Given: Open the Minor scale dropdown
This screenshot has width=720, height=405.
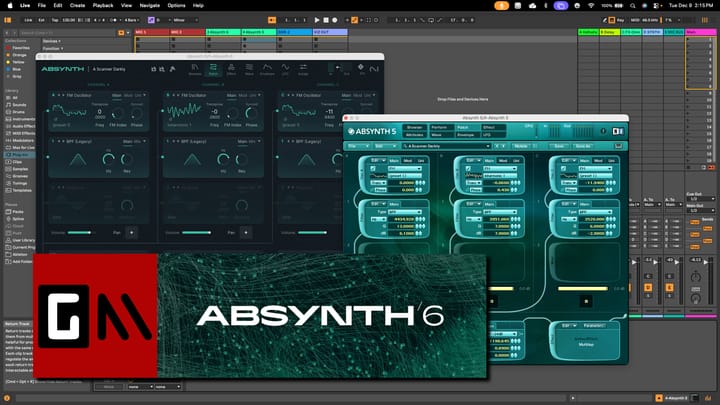Looking at the screenshot, I should tap(185, 20).
